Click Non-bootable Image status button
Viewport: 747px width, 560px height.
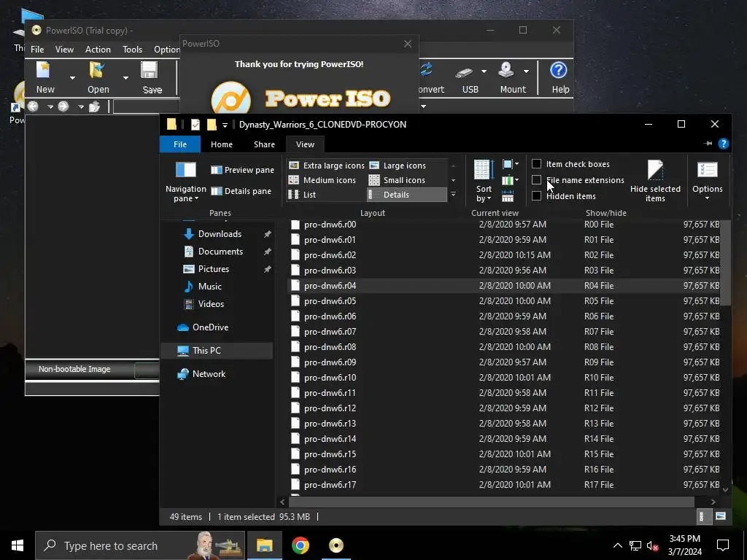[x=74, y=369]
